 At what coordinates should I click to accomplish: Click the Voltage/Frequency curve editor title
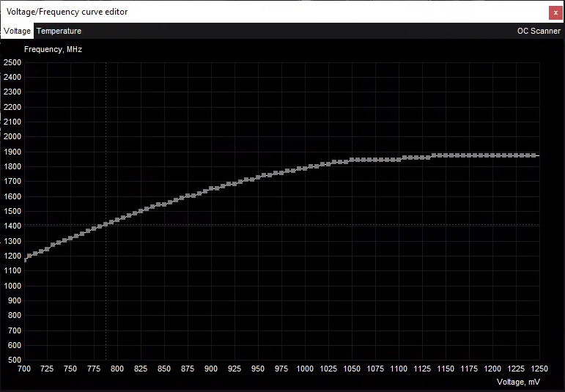pos(67,12)
